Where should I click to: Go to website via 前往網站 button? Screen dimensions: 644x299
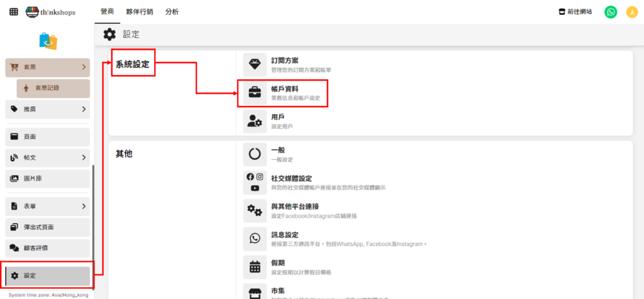click(575, 12)
